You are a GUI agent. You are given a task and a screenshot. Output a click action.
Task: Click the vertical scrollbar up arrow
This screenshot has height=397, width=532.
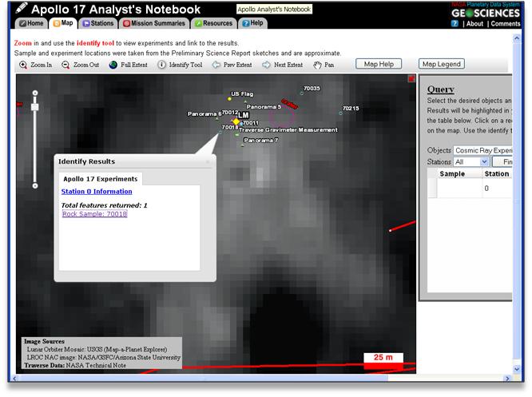pos(516,38)
